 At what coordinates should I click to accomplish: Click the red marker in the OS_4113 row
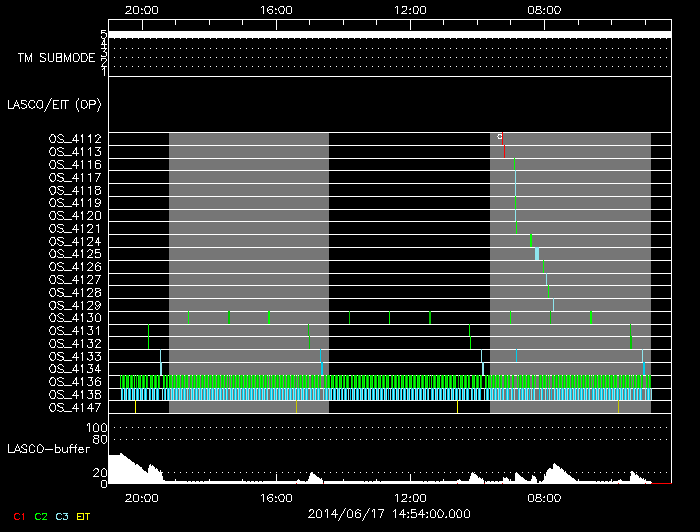tap(504, 151)
